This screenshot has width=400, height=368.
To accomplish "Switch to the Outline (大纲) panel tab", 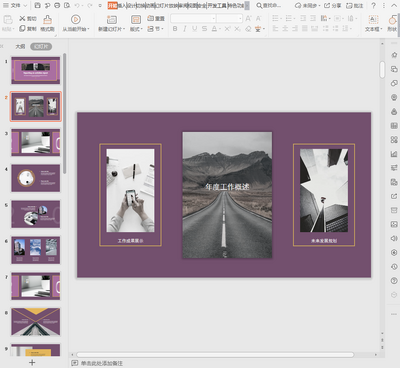I will 20,46.
